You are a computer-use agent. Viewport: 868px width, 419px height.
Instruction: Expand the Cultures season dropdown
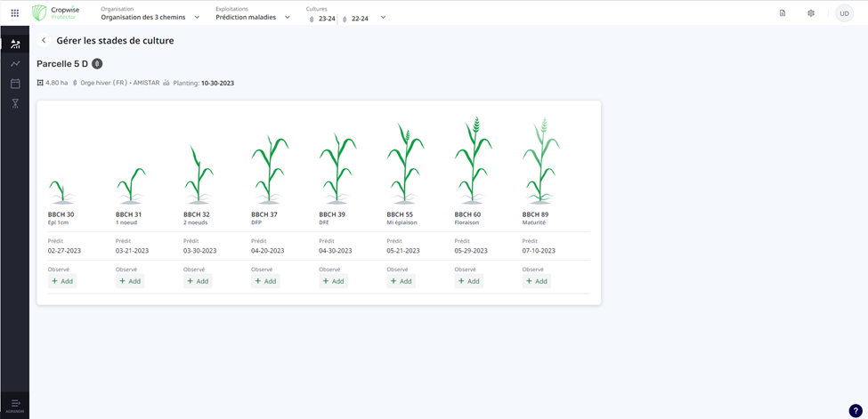(x=383, y=18)
